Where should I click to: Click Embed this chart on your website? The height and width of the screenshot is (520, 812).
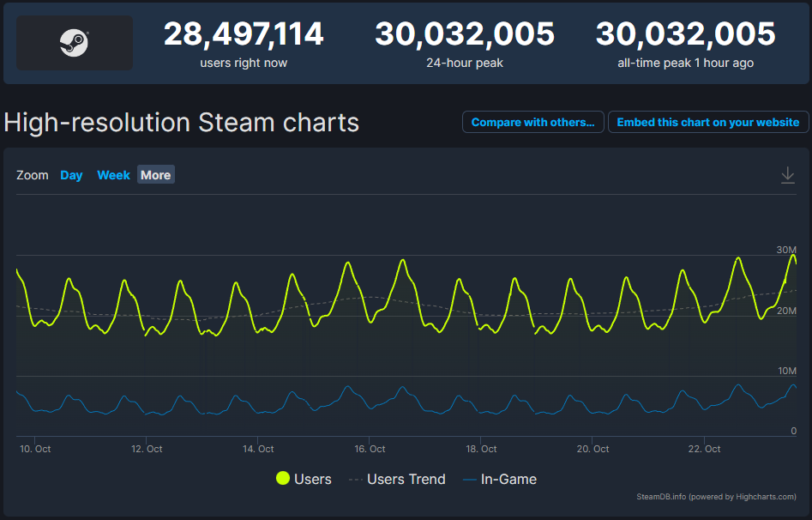[x=708, y=123]
